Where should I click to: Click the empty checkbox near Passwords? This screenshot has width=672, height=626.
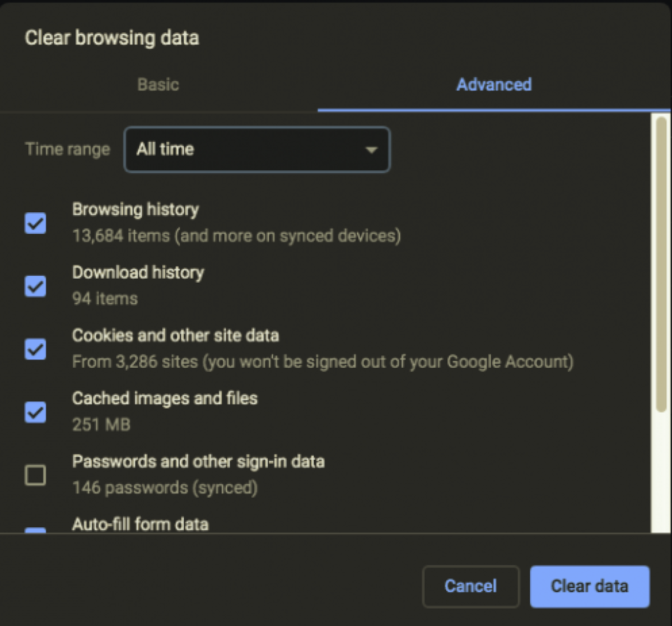point(35,475)
